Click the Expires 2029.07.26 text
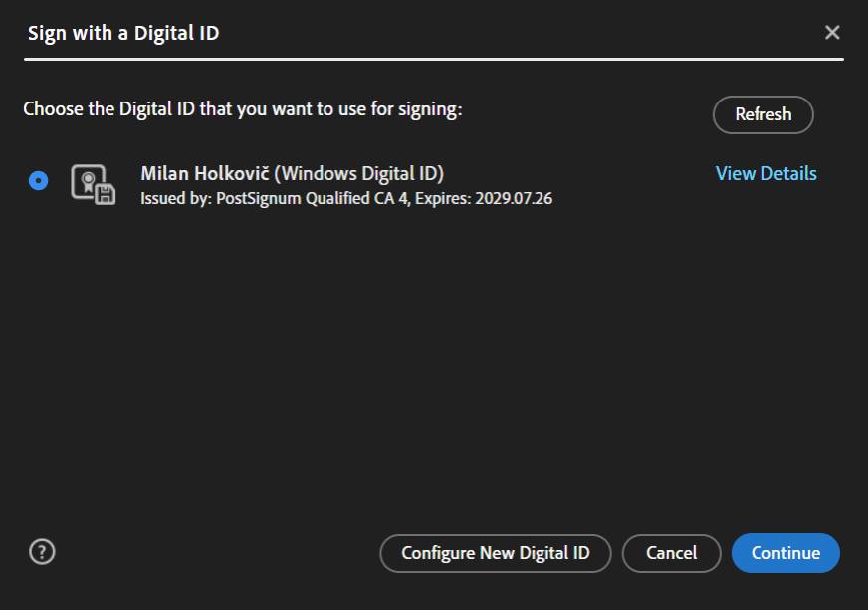The image size is (868, 610). tap(484, 199)
